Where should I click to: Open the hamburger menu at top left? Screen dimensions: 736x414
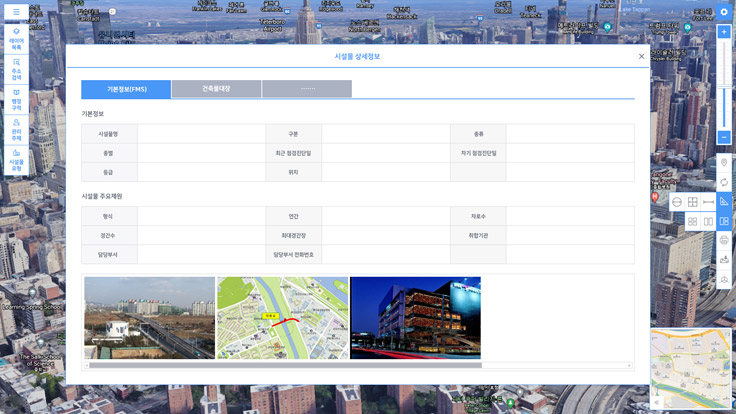click(16, 12)
